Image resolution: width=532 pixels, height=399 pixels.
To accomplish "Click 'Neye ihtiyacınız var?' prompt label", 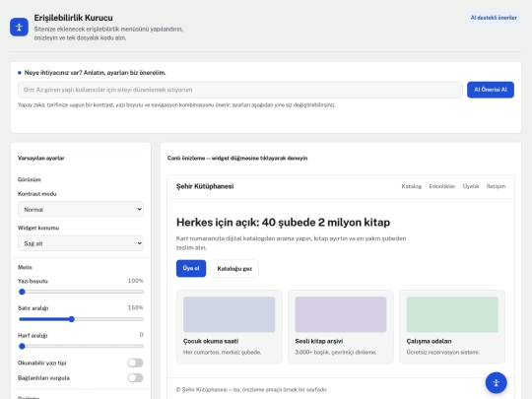I will pyautogui.click(x=95, y=73).
